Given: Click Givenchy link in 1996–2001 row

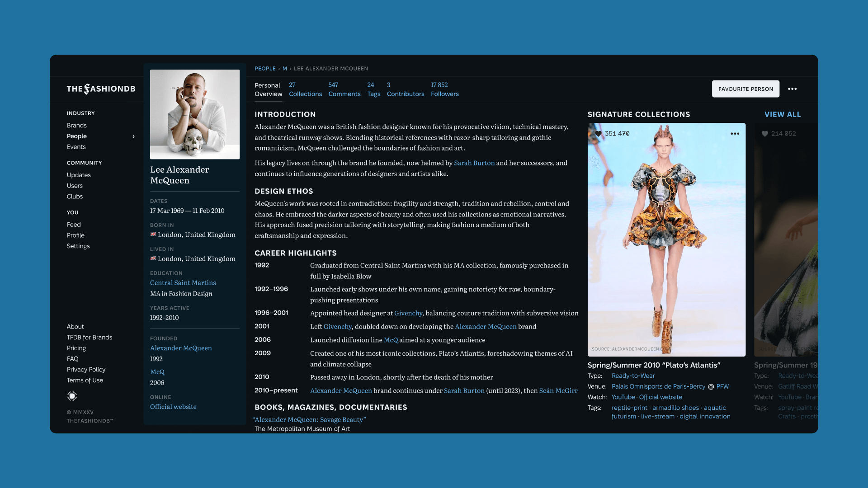Looking at the screenshot, I should [408, 313].
